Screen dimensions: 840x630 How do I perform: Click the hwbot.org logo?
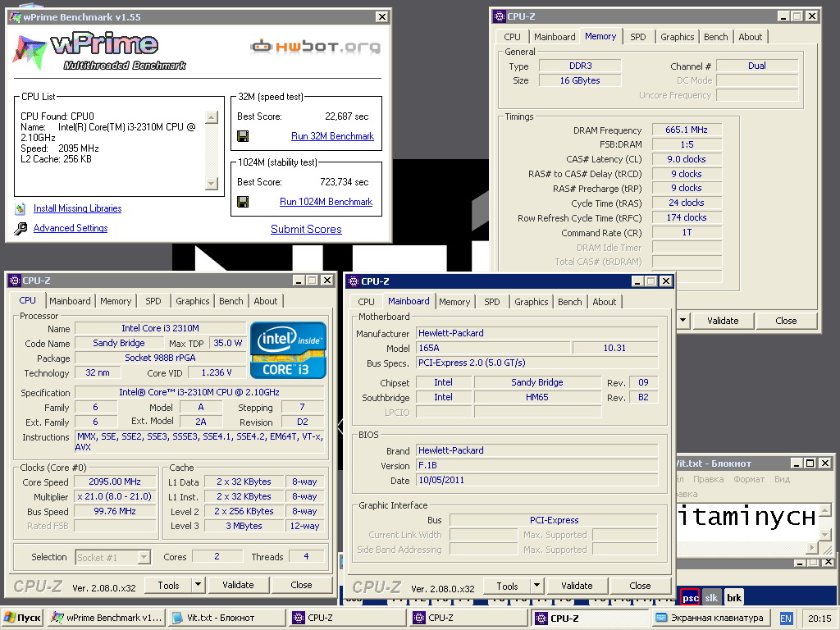(315, 47)
